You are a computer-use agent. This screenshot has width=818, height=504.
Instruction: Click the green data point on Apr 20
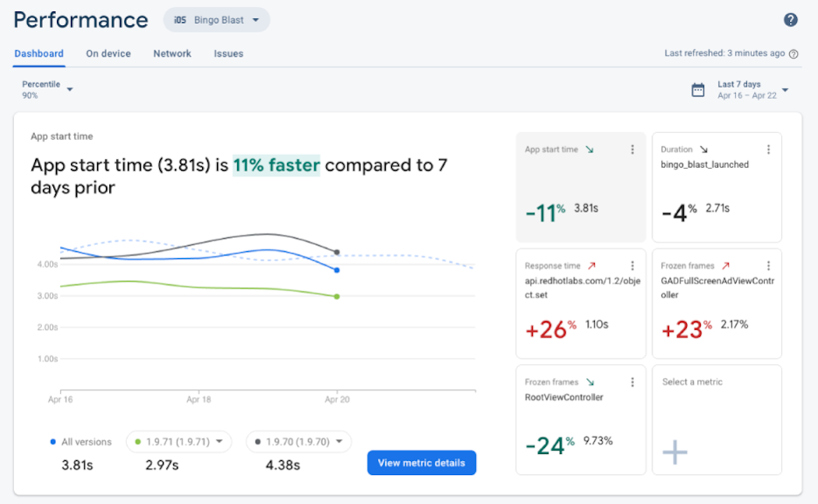(337, 297)
